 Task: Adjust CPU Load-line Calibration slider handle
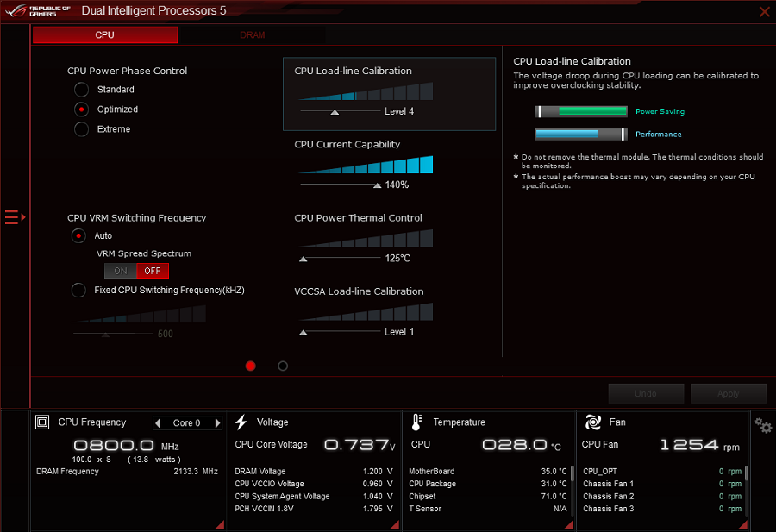click(335, 112)
